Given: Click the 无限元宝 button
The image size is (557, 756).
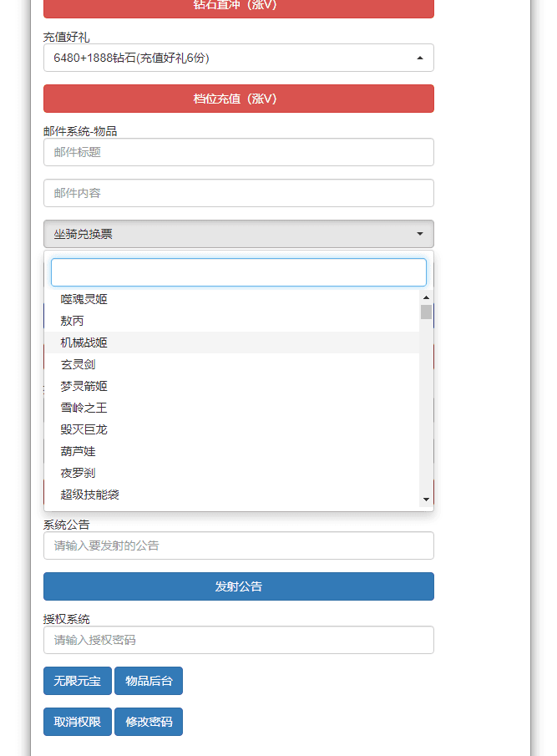Looking at the screenshot, I should 77,681.
